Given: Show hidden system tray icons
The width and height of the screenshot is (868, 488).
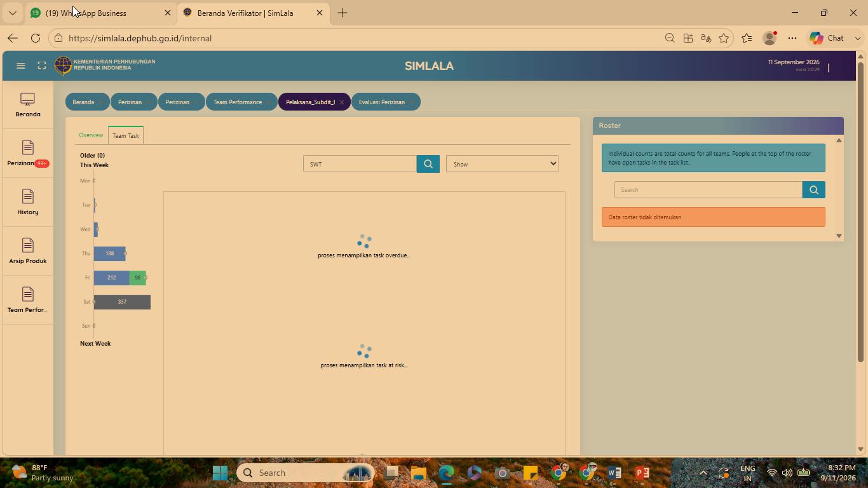Looking at the screenshot, I should click(x=703, y=473).
